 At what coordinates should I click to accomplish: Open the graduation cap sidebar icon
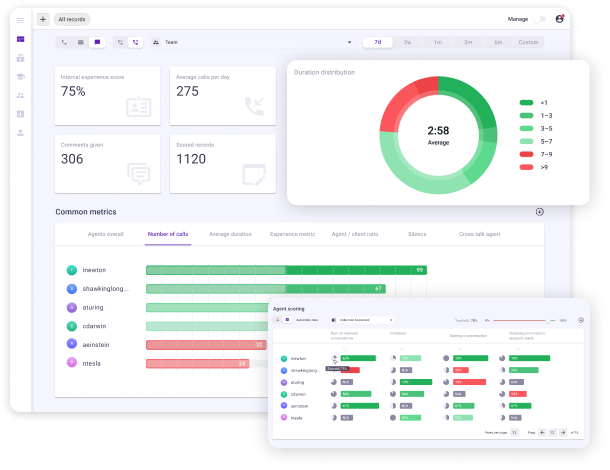[20, 77]
